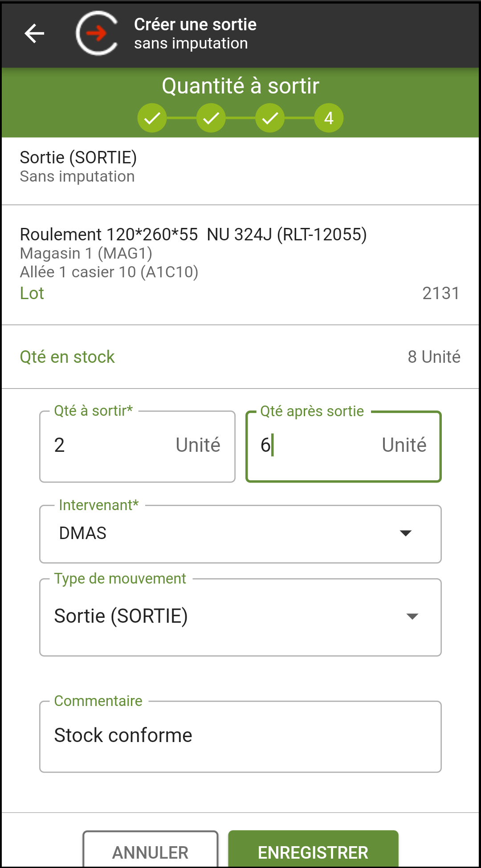Select the Qté en stock row

coord(240,357)
